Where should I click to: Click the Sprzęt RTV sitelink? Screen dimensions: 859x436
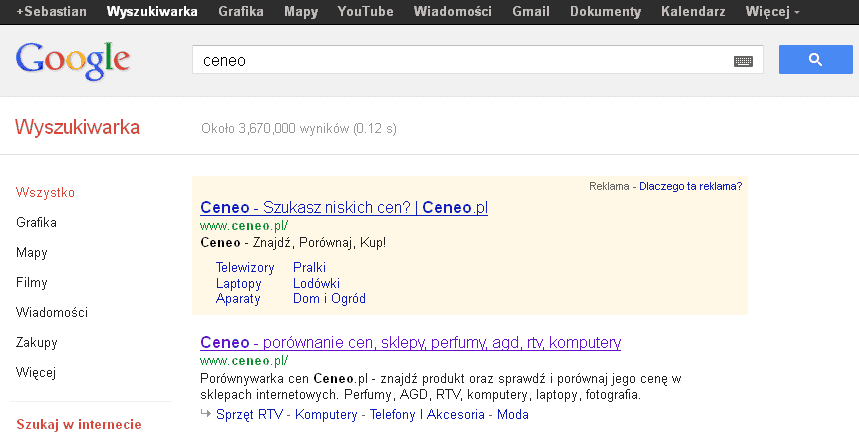250,415
